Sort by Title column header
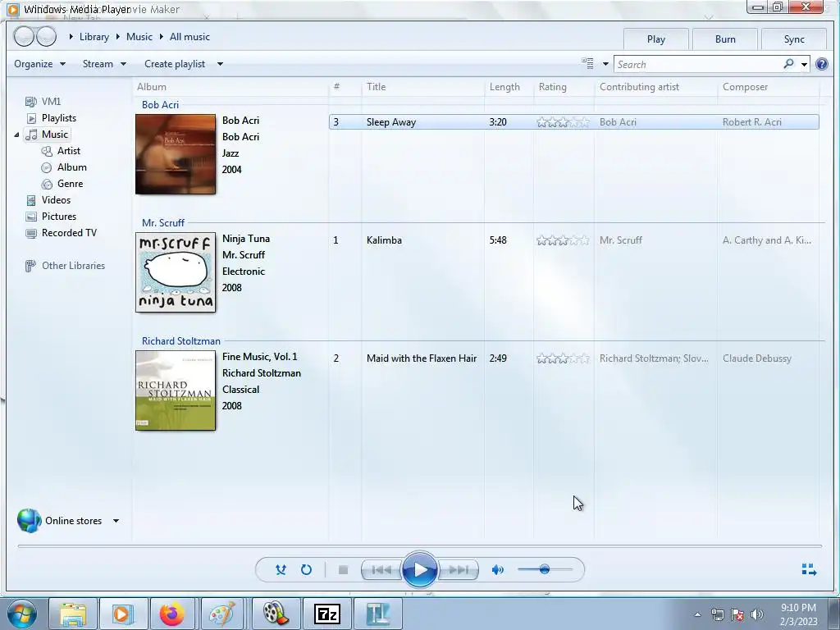 [x=376, y=87]
